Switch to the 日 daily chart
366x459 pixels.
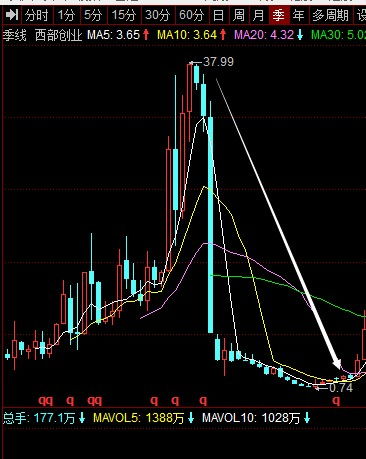(218, 15)
